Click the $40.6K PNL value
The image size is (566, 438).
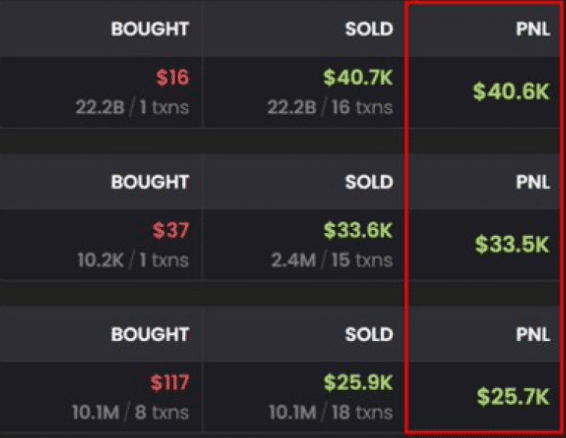(511, 91)
